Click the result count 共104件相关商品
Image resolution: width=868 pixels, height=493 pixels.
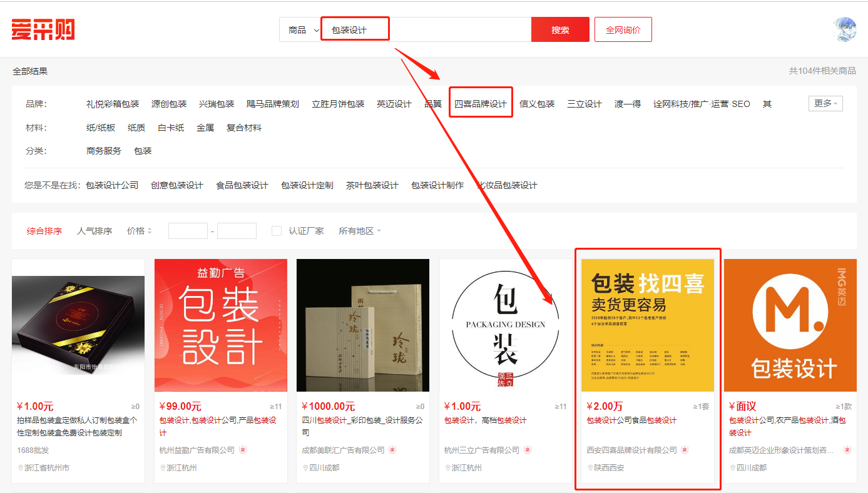tap(822, 71)
